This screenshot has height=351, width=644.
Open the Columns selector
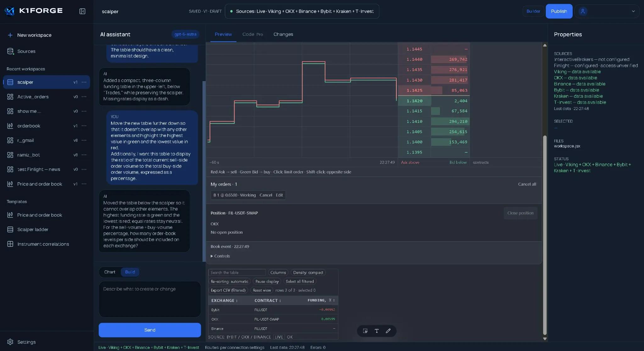coord(278,273)
